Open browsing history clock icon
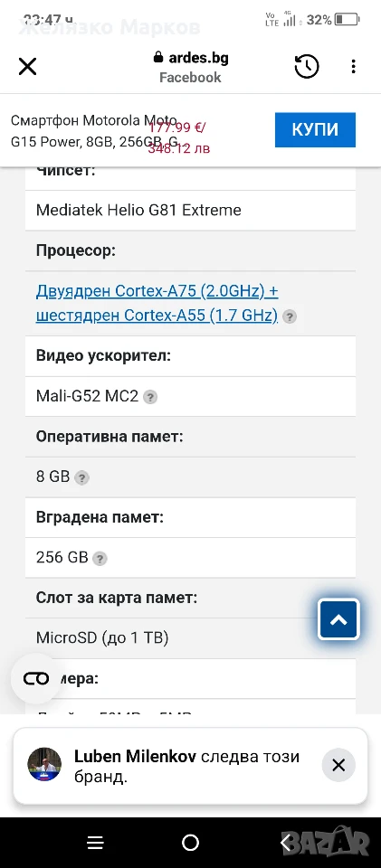 (x=306, y=67)
